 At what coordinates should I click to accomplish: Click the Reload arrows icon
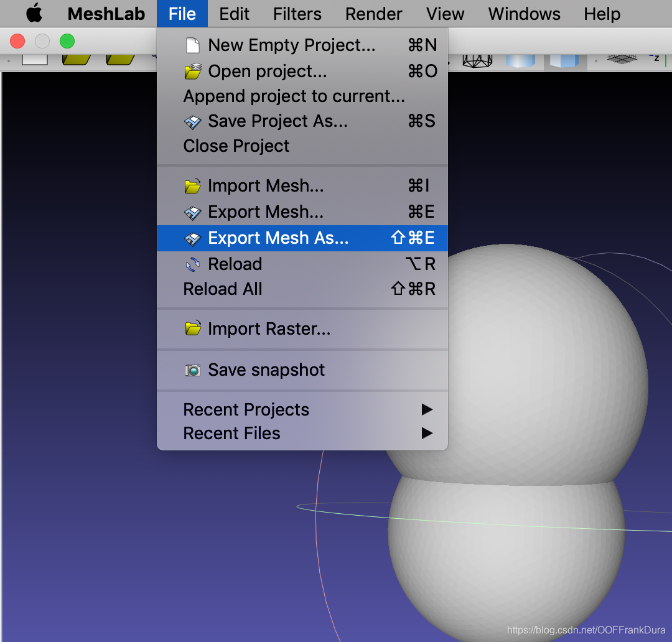coord(193,264)
